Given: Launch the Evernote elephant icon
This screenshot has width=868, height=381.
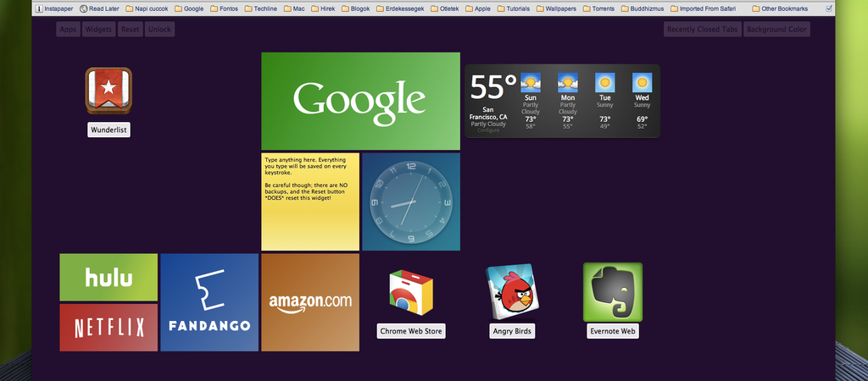Looking at the screenshot, I should tap(613, 292).
